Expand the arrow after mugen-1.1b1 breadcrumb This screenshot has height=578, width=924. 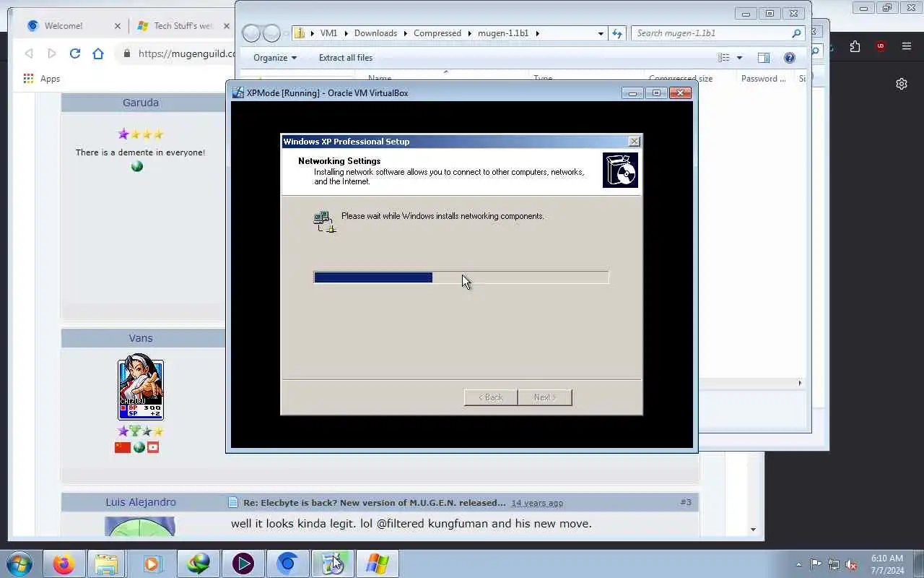(x=537, y=33)
